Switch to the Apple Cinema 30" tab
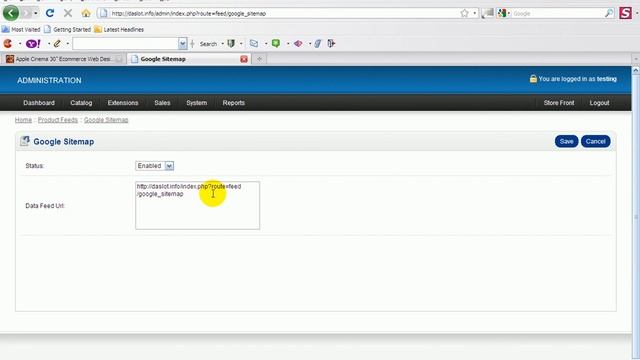This screenshot has height=360, width=640. coord(63,59)
